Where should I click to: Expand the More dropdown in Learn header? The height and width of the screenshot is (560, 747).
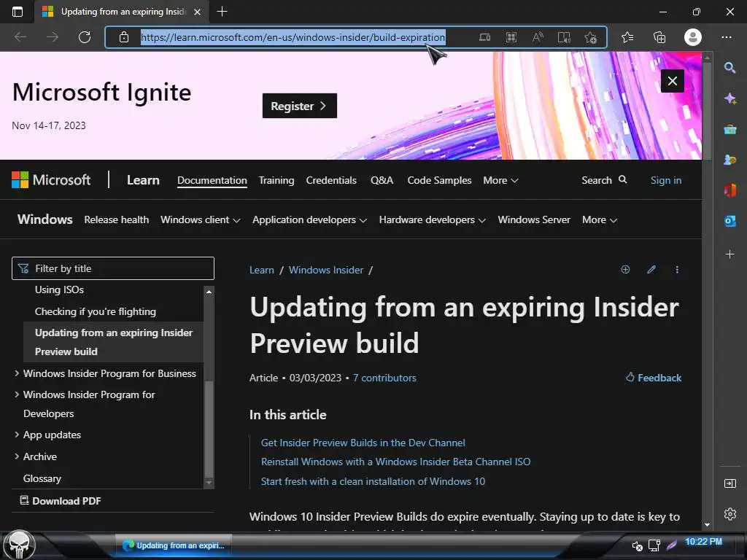(x=500, y=181)
